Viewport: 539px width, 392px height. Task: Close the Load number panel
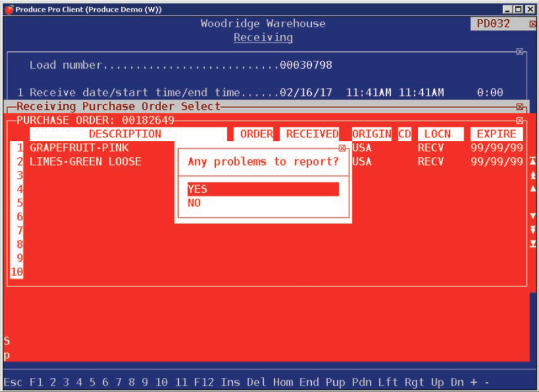tap(520, 52)
